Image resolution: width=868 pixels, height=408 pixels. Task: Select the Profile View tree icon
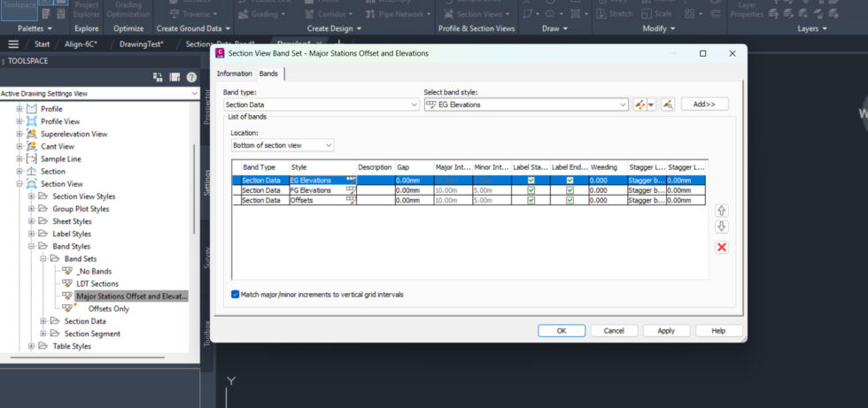click(x=32, y=121)
